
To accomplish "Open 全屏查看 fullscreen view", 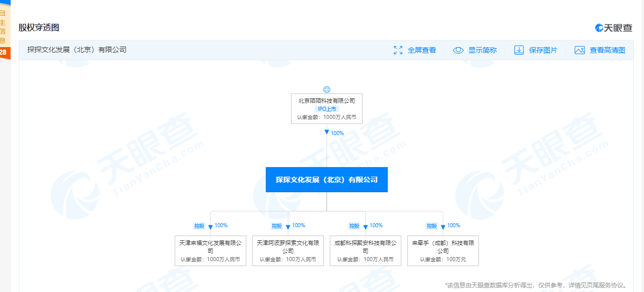I will [422, 50].
